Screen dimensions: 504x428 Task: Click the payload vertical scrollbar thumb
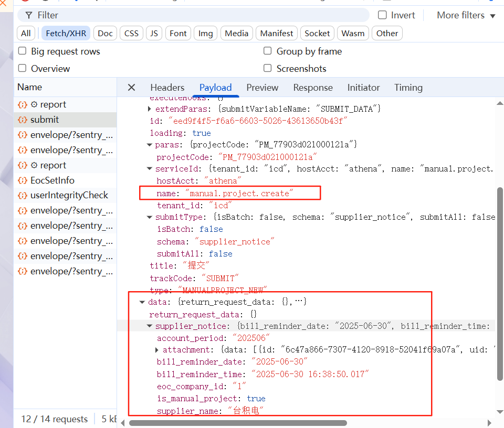pos(500,284)
